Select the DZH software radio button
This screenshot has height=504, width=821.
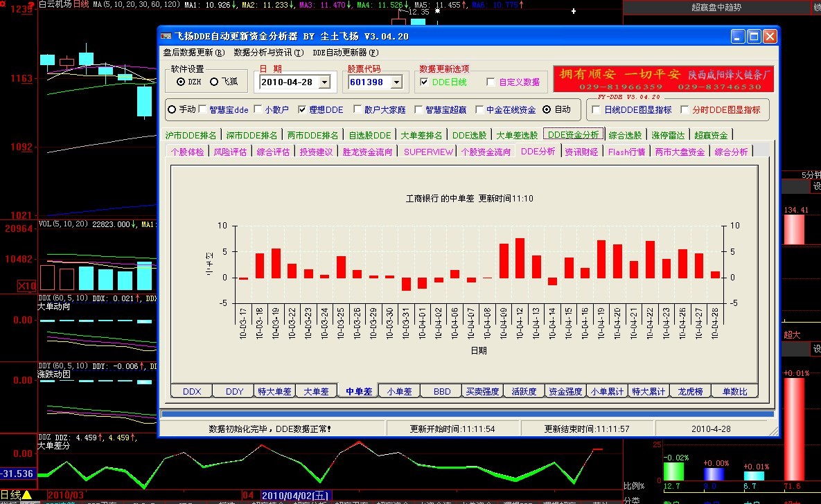[x=181, y=82]
